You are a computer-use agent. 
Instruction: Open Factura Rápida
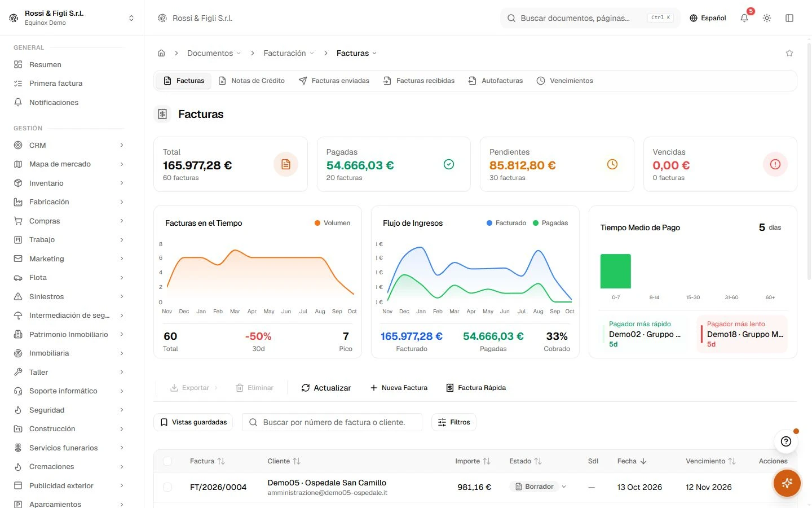[x=476, y=388]
